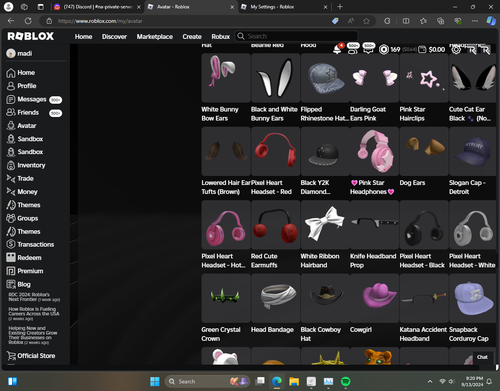Open the taskbar Search box
Image resolution: width=500 pixels, height=391 pixels.
(x=208, y=381)
